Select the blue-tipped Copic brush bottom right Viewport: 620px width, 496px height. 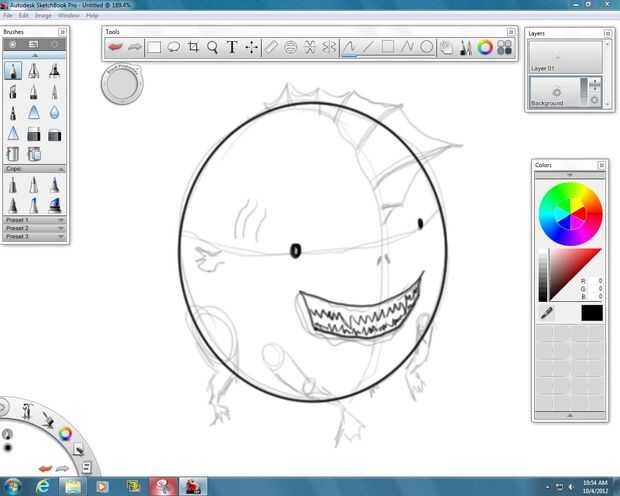(55, 204)
